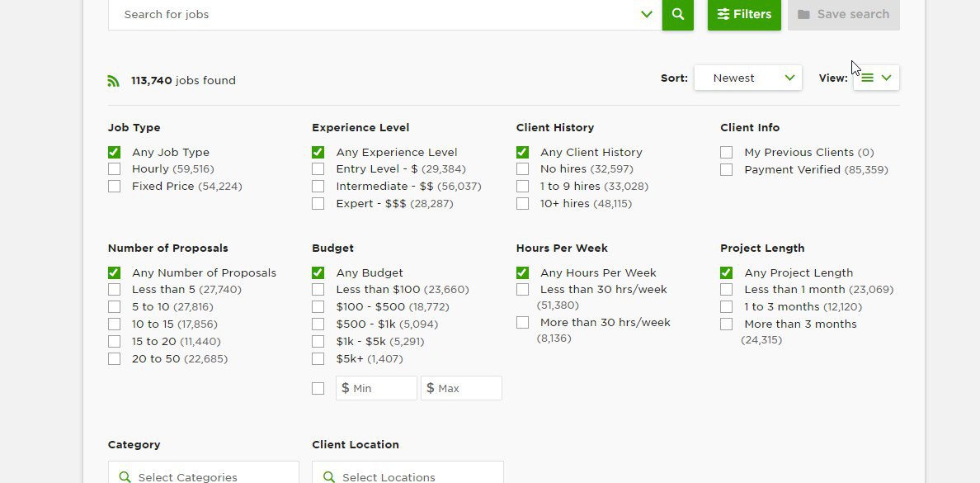Check 10 to 15 proposals
The width and height of the screenshot is (980, 483).
pos(114,324)
